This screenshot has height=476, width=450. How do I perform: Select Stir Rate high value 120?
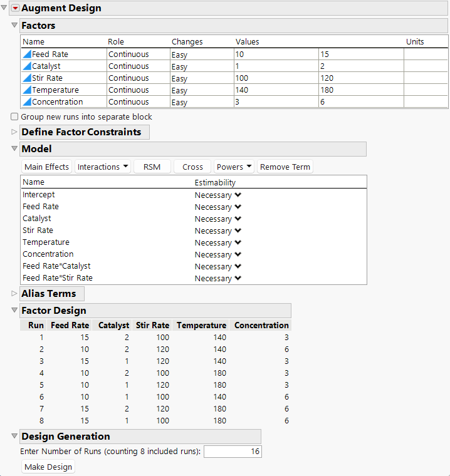click(x=361, y=78)
